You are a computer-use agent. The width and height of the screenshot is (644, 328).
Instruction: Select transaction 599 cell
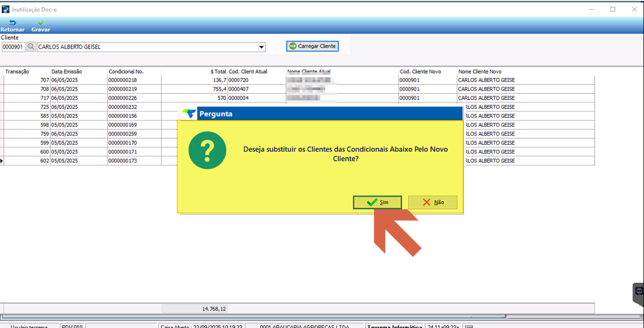point(27,143)
